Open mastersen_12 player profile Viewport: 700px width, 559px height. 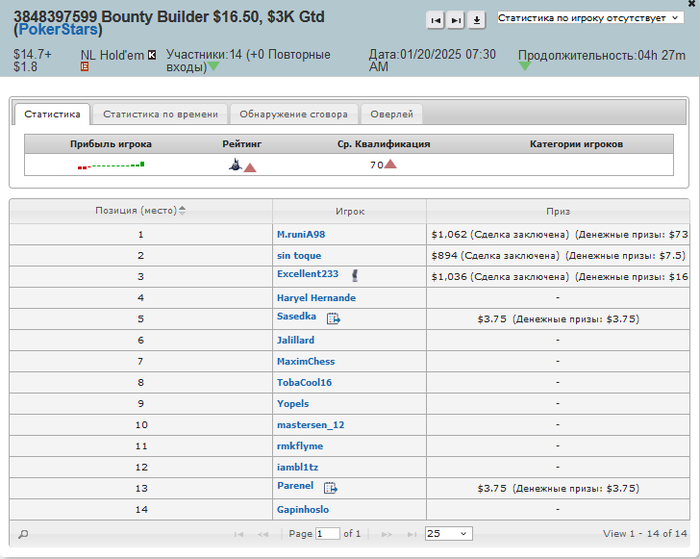[x=311, y=425]
